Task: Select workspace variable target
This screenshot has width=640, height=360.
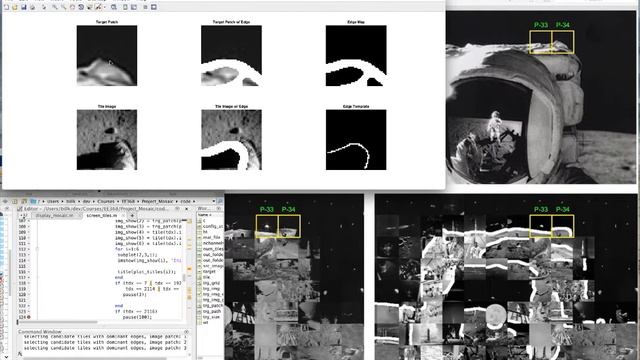Action: pos(209,271)
